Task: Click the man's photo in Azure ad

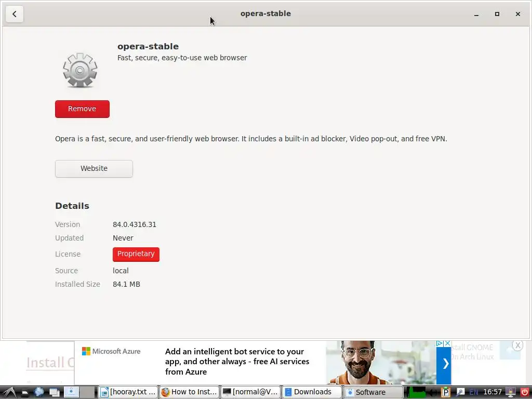Action: 381,362
